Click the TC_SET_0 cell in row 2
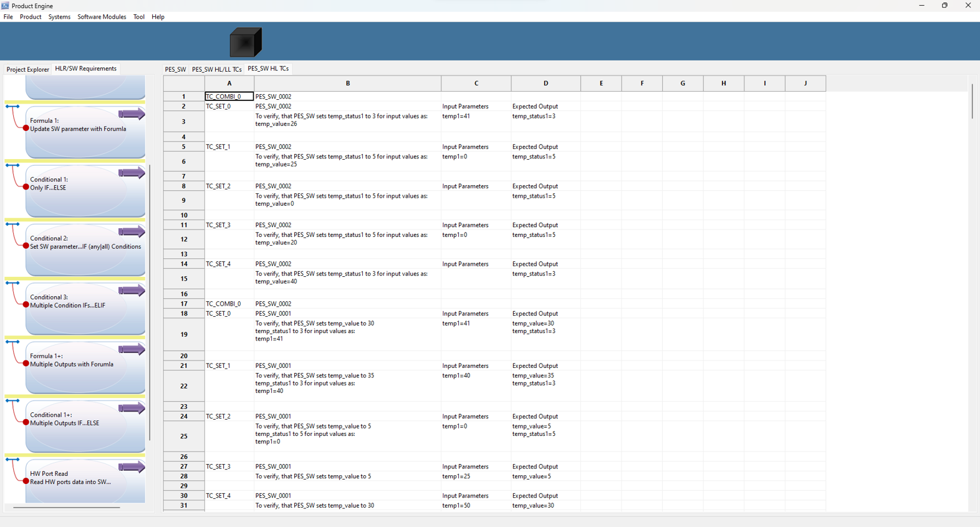Screen dimensions: 980x527 coord(229,107)
